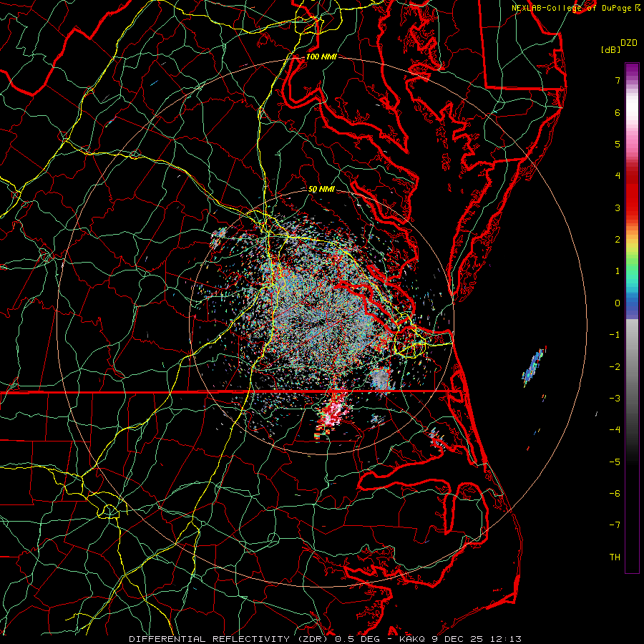644x644 pixels.
Task: Click the blue offshore echo streak over ocean
Action: tap(534, 366)
